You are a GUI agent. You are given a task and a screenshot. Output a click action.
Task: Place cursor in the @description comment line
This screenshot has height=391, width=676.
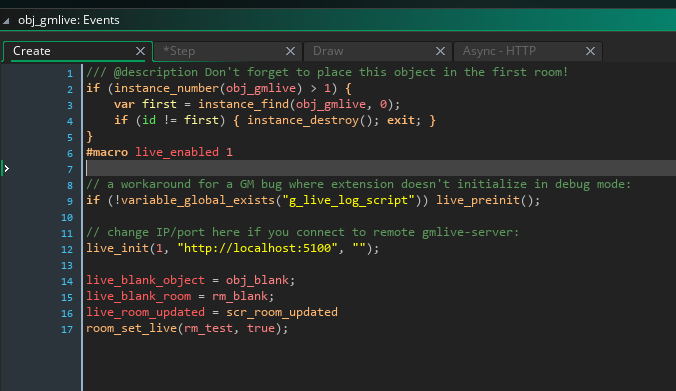tap(327, 72)
